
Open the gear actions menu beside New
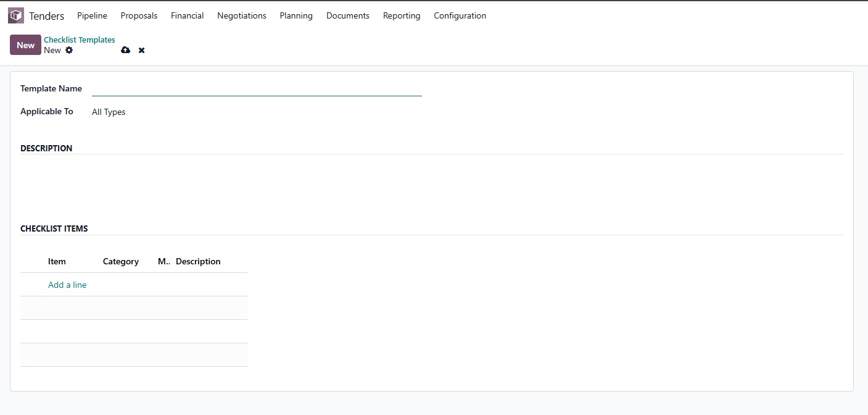[69, 50]
